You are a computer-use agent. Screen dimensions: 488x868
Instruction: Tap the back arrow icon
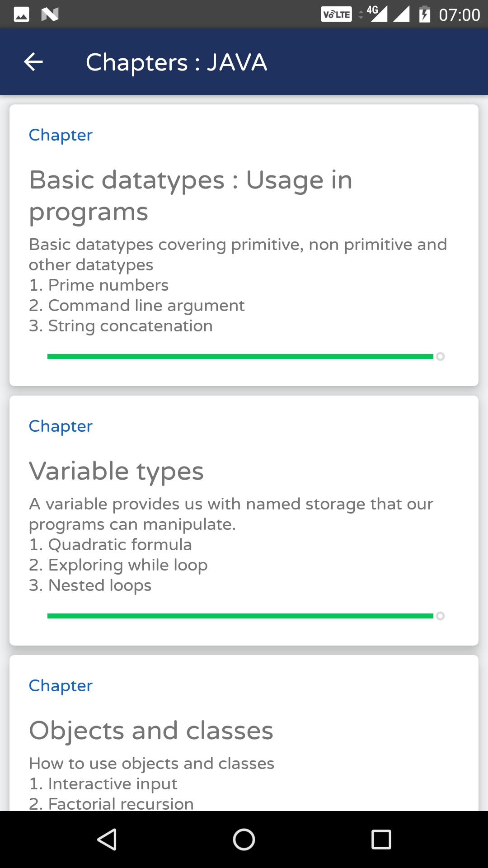33,62
